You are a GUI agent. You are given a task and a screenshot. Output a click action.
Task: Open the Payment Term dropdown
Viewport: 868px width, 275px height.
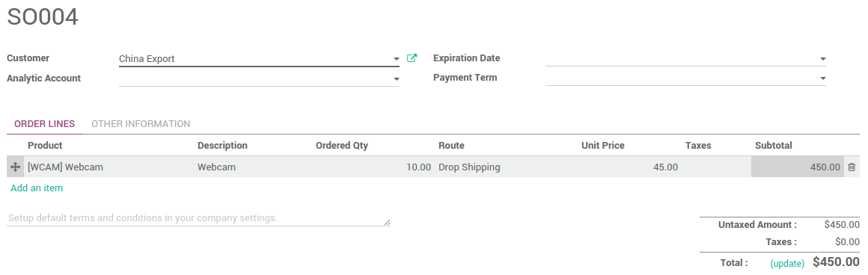tap(822, 78)
